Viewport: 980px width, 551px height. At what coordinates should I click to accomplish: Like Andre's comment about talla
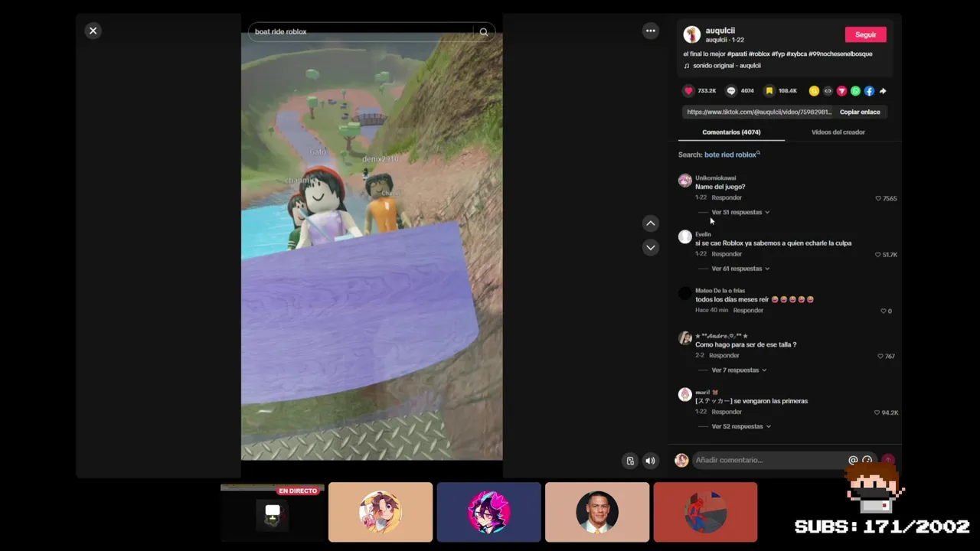[x=880, y=357]
